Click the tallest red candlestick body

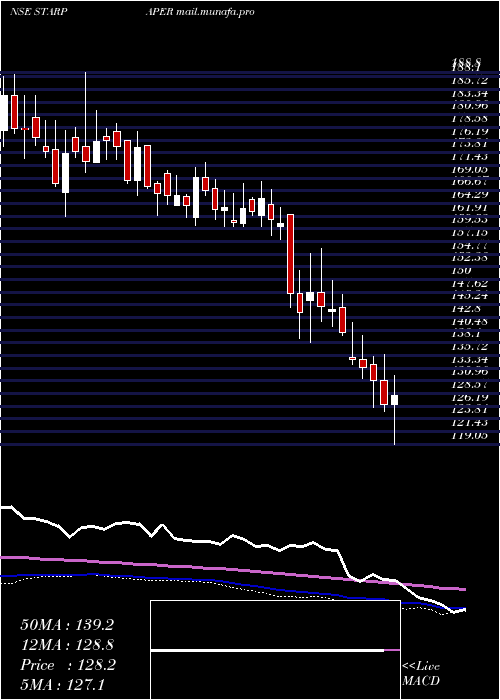(291, 254)
